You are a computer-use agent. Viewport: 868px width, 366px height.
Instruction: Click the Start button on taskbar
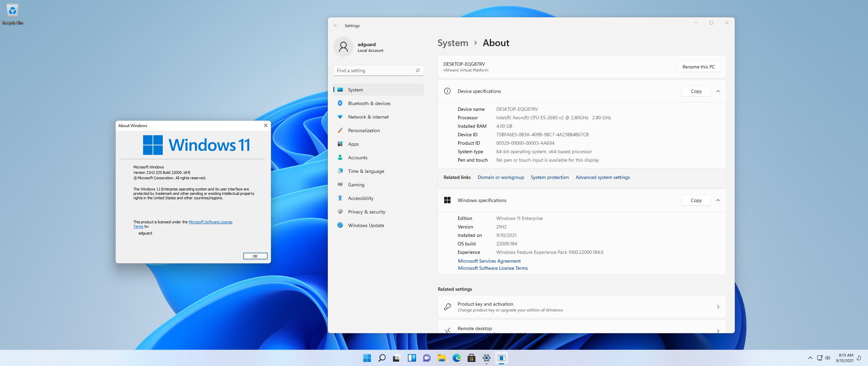coord(367,358)
